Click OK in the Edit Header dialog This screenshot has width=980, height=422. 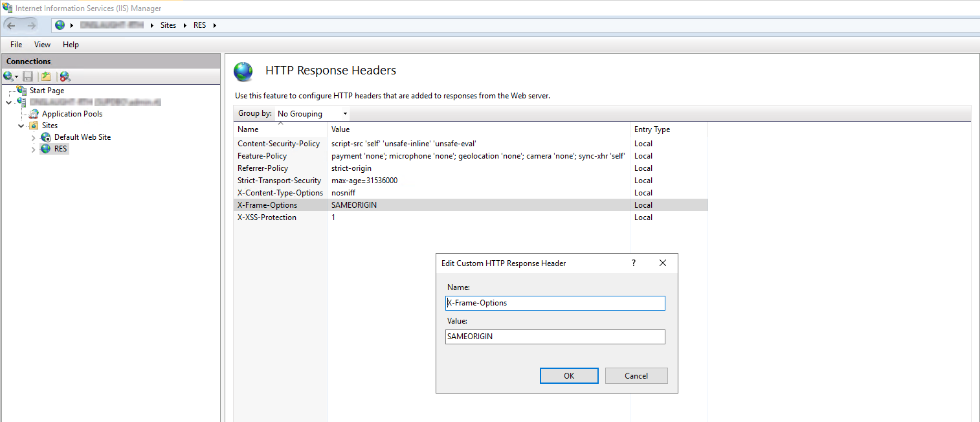coord(568,375)
